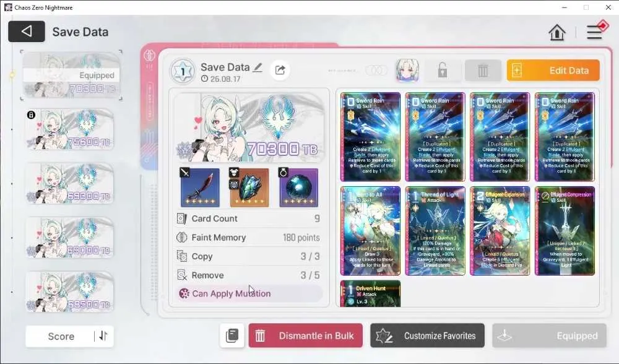
Task: View the Sword Rain card without Duplicated tag
Action: coord(370,137)
